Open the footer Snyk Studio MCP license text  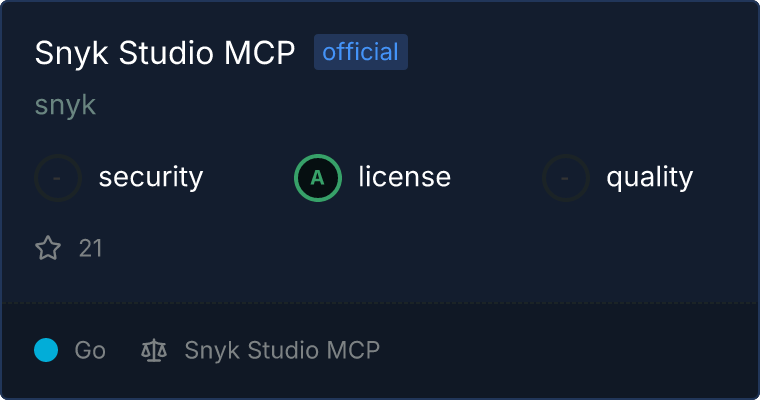[282, 350]
